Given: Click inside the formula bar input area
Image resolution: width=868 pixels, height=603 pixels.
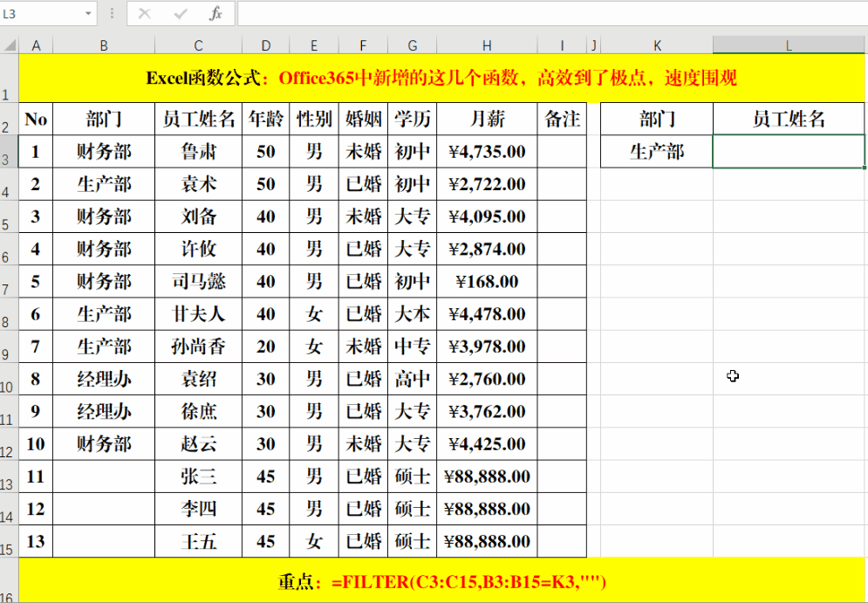Looking at the screenshot, I should [552, 14].
